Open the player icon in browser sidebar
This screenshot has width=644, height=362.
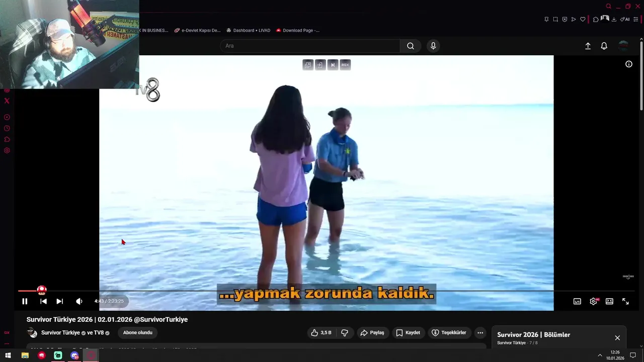(7, 117)
